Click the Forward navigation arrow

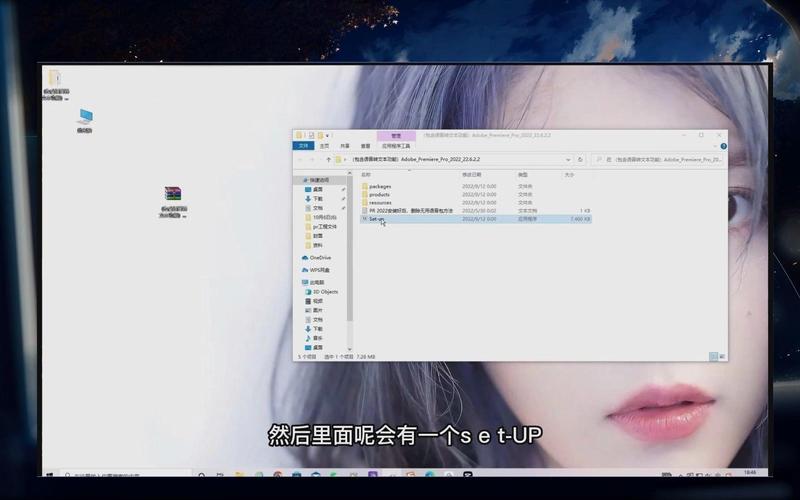point(312,160)
